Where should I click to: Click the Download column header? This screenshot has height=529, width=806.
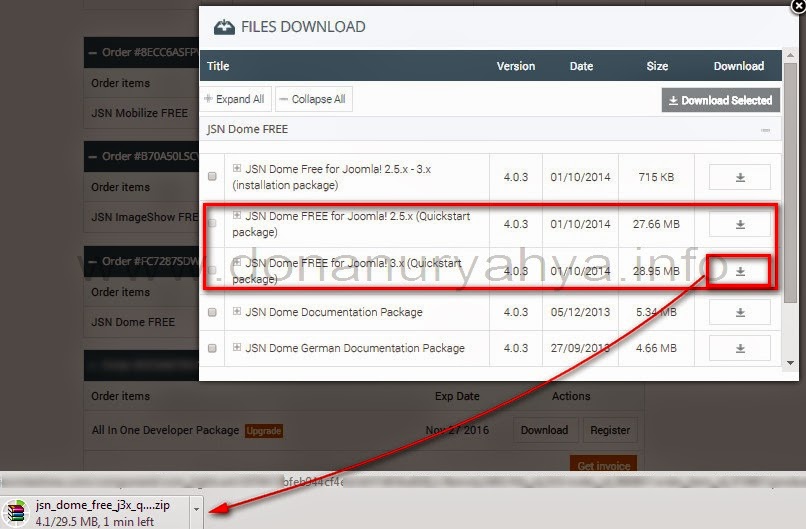pyautogui.click(x=739, y=66)
